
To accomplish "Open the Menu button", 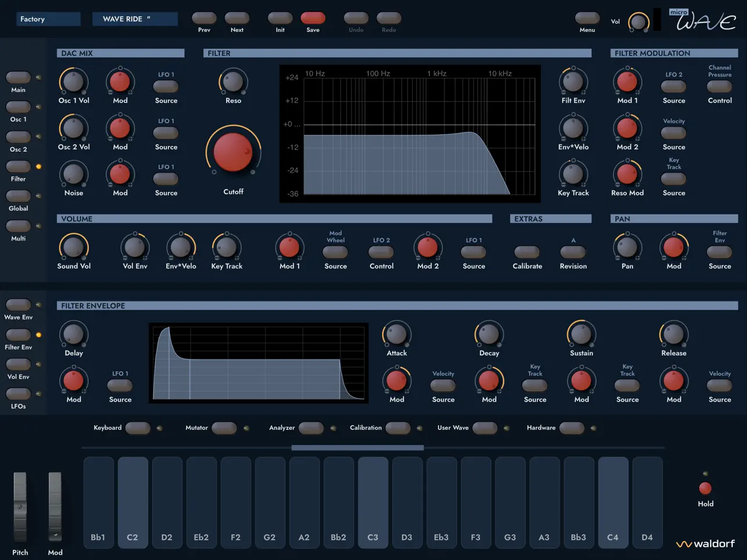I will click(587, 18).
